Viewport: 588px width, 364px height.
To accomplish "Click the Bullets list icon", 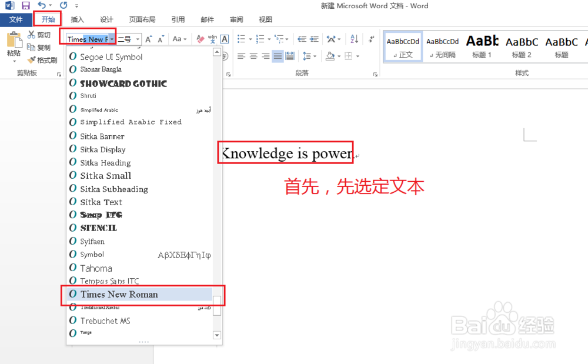I will tap(241, 39).
